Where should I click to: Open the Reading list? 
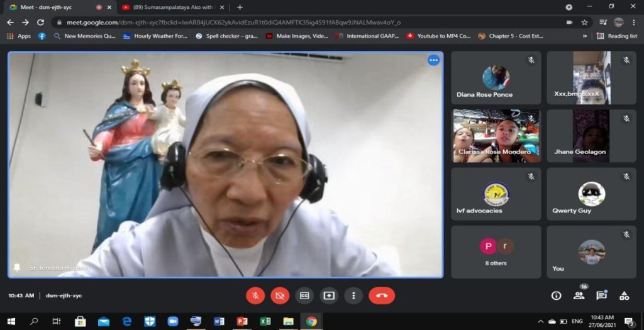617,36
